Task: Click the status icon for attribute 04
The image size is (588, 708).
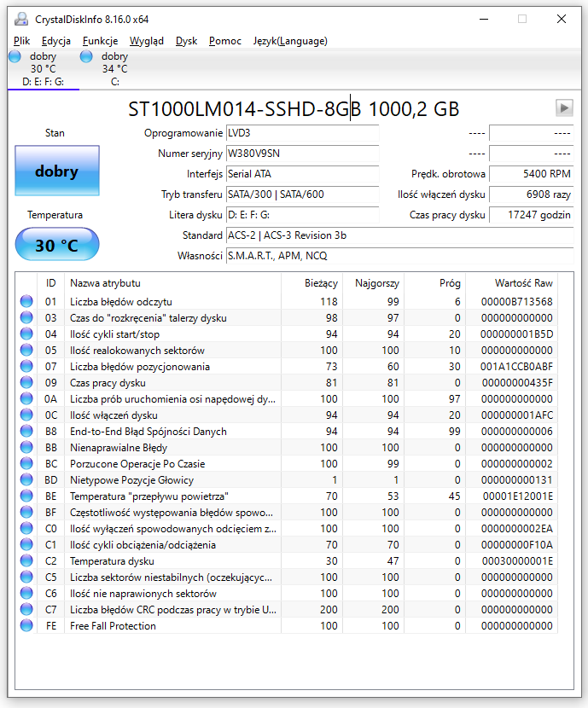Action: (26, 334)
